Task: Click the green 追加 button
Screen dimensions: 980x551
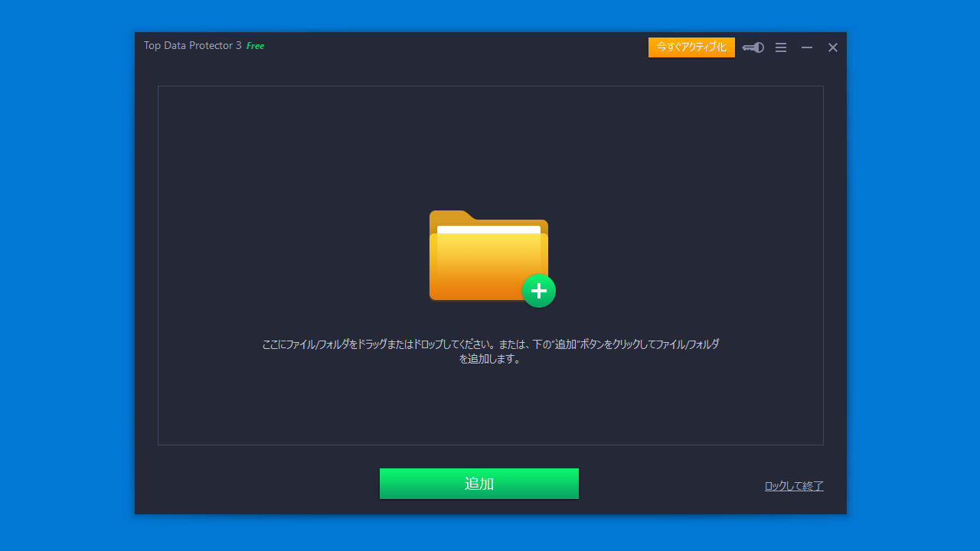Action: click(x=479, y=484)
